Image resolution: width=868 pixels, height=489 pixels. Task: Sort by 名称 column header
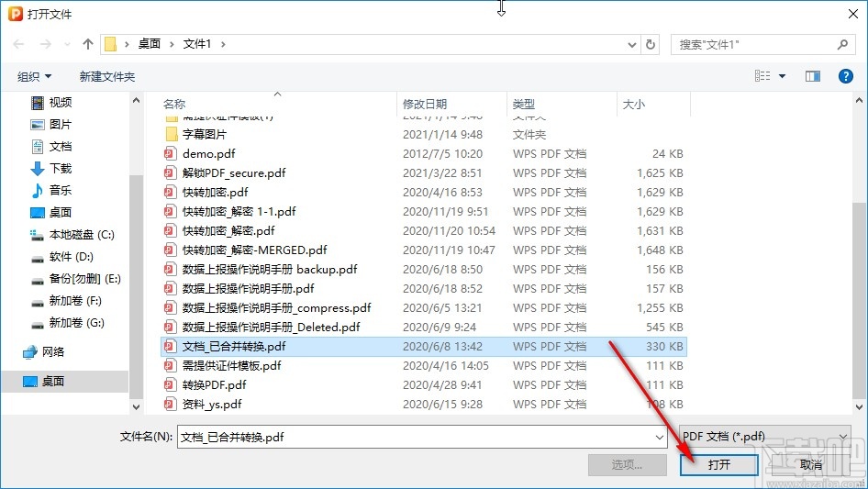tap(174, 104)
